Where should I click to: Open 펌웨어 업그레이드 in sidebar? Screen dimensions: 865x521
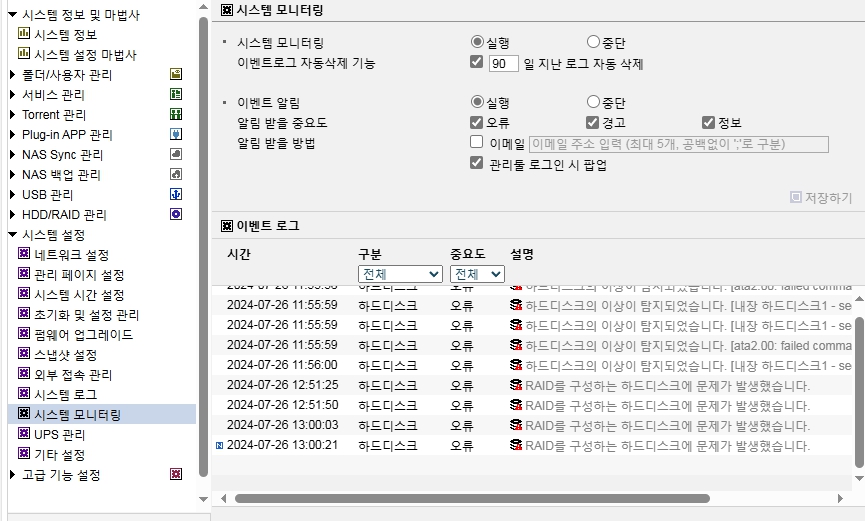pyautogui.click(x=83, y=334)
